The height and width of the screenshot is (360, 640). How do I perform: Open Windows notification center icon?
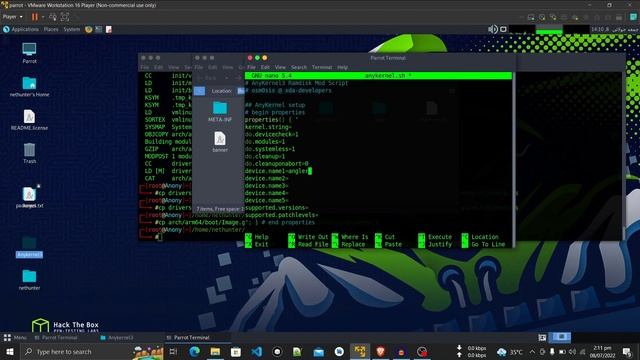[627, 351]
